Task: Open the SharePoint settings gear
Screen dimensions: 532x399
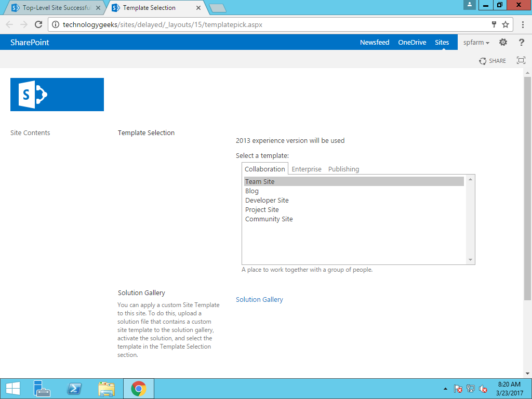Action: [x=503, y=42]
